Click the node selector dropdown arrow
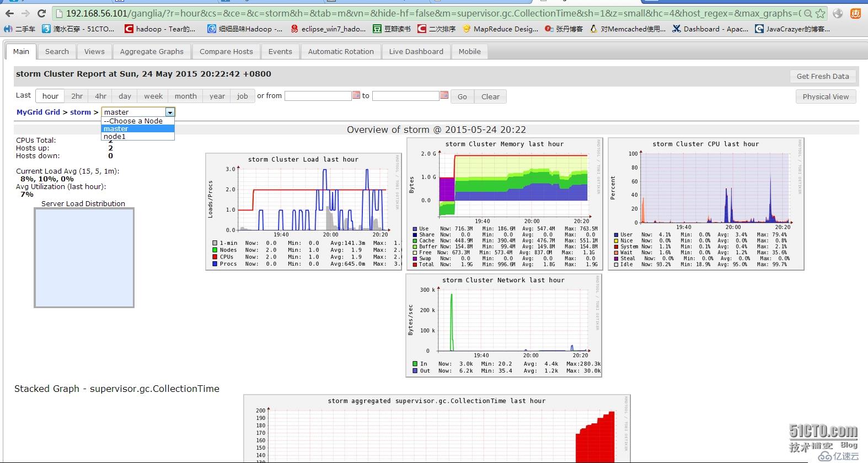 tap(170, 112)
